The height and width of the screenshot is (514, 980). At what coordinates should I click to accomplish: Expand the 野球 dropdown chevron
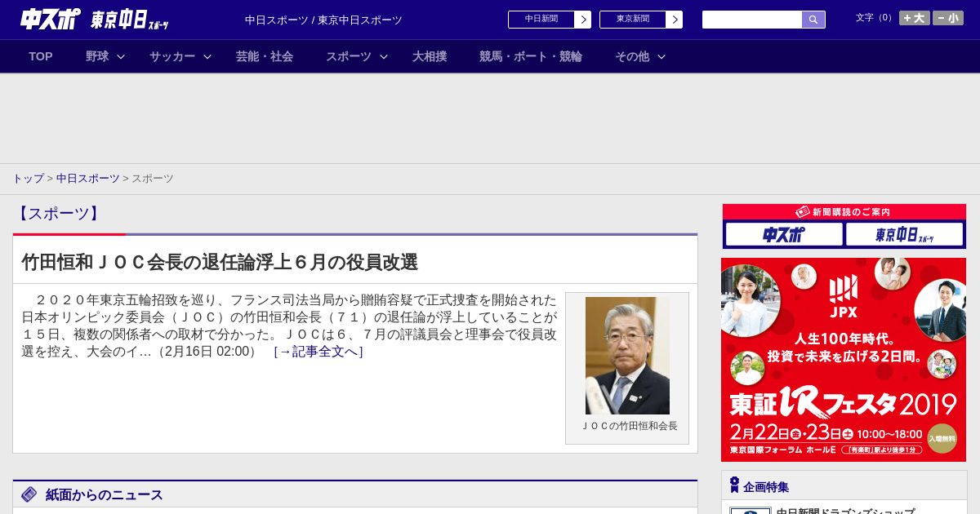(121, 56)
